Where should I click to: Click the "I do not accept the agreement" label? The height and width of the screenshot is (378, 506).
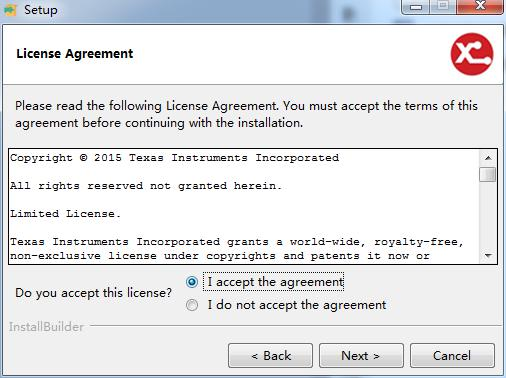coord(297,305)
